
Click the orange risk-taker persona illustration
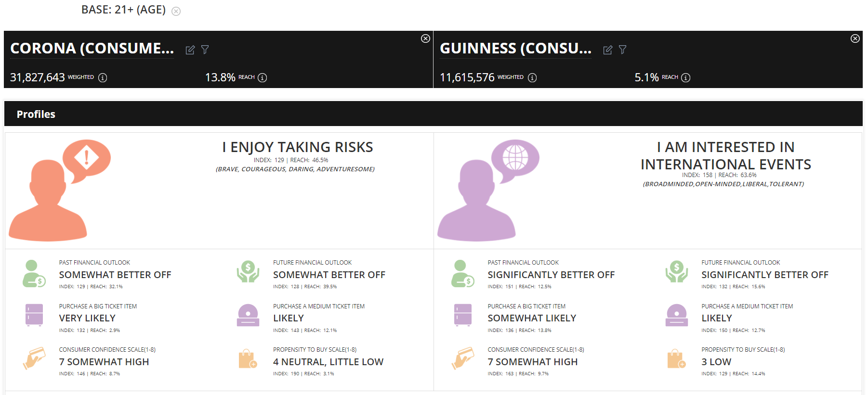60,191
